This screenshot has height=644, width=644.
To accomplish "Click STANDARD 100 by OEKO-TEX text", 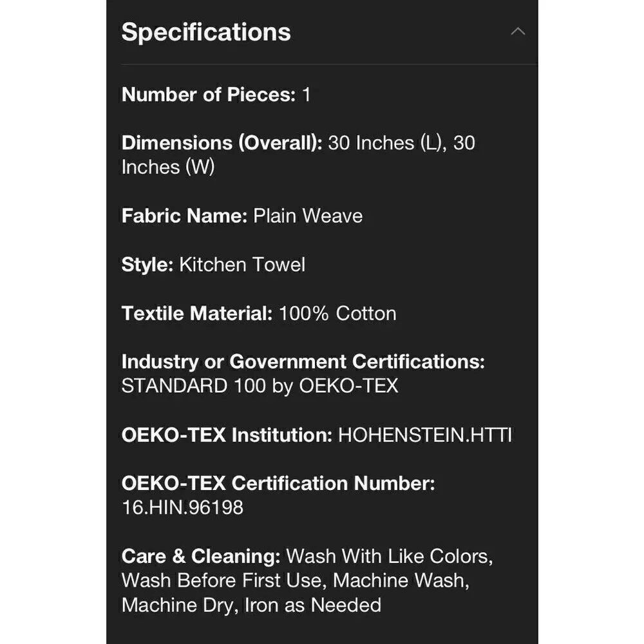I will tap(260, 386).
